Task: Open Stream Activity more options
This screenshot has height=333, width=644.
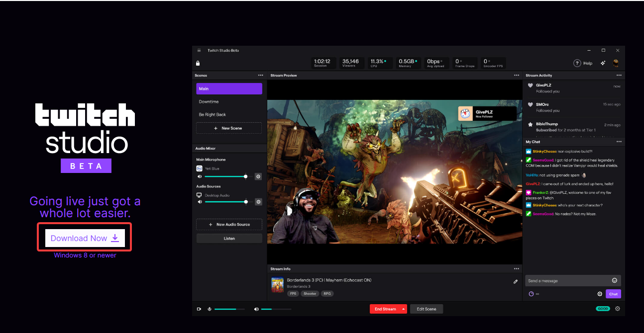Action: pos(619,76)
